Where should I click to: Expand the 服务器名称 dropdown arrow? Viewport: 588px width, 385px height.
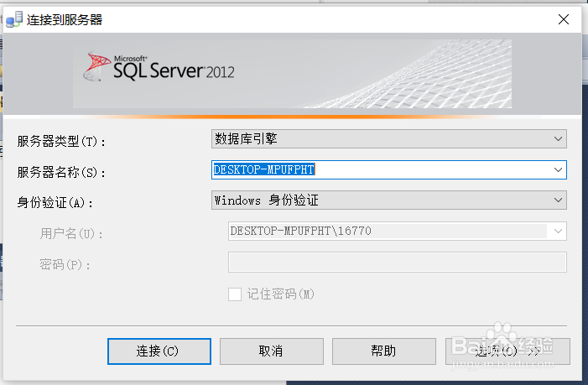point(558,169)
